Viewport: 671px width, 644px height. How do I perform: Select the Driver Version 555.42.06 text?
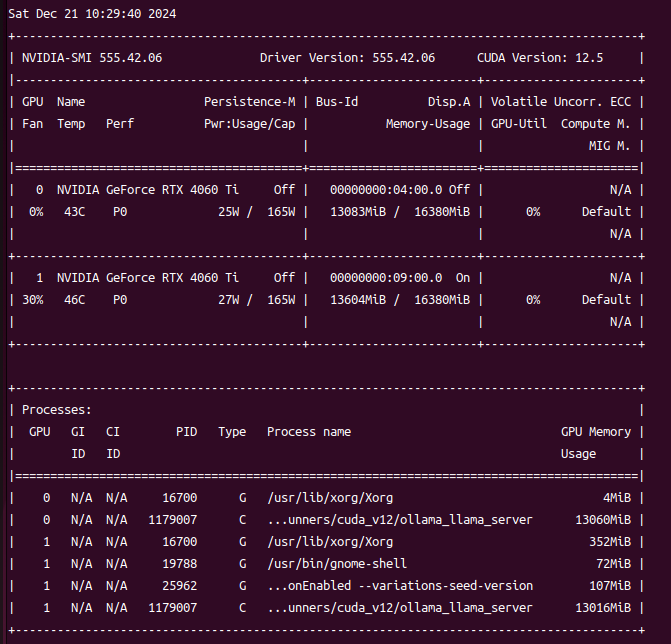click(347, 58)
